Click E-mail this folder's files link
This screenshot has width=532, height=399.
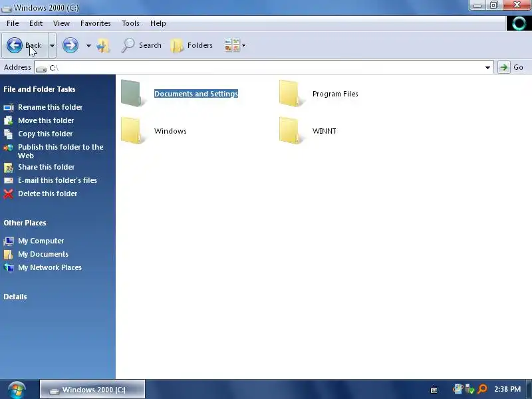tap(57, 180)
